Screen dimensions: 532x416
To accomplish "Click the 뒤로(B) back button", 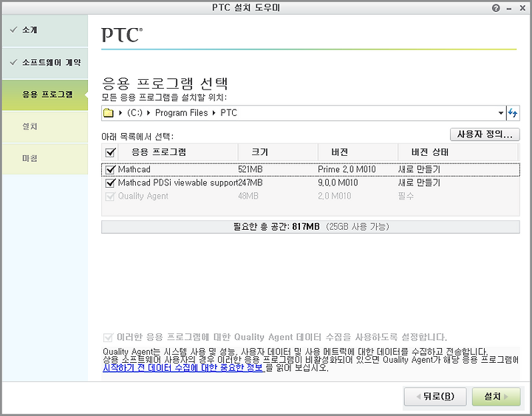I will (x=435, y=396).
